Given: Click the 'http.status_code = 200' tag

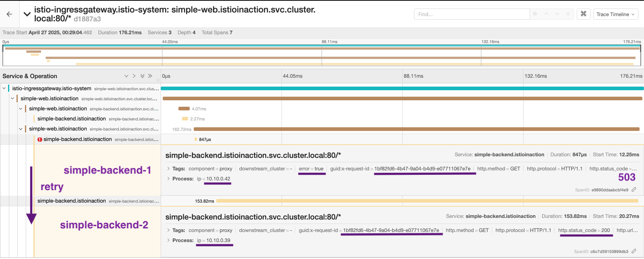Looking at the screenshot, I should tap(584, 230).
